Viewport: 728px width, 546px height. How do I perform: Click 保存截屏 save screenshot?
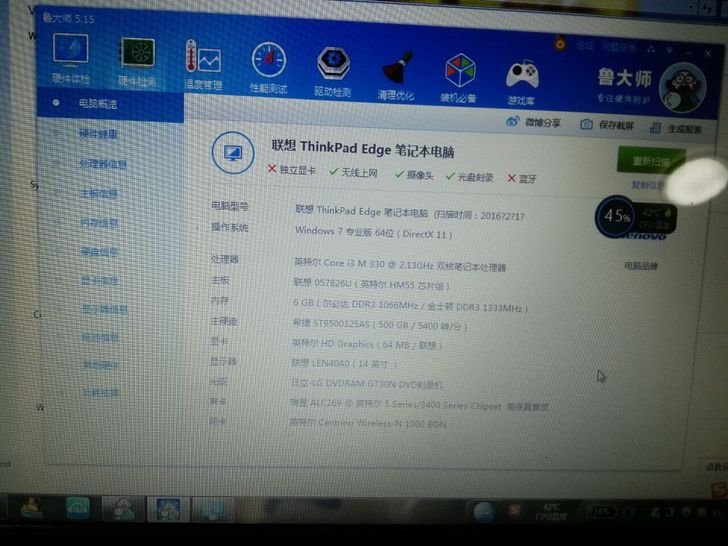coord(607,125)
